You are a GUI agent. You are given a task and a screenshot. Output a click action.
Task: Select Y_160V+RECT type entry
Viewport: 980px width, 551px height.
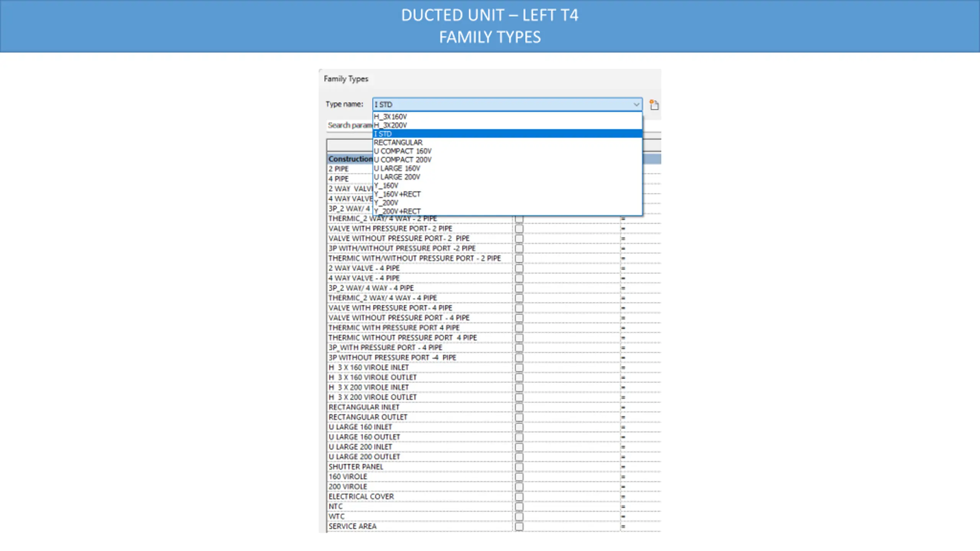click(x=507, y=194)
